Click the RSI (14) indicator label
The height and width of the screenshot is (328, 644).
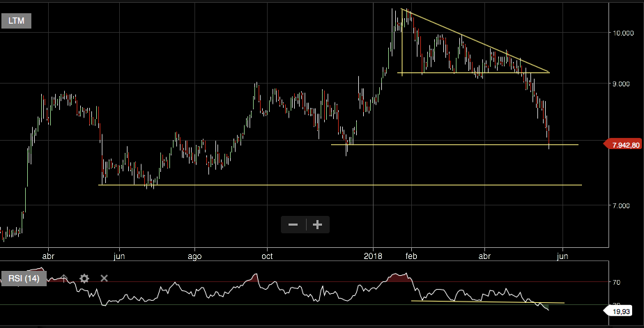click(x=24, y=279)
